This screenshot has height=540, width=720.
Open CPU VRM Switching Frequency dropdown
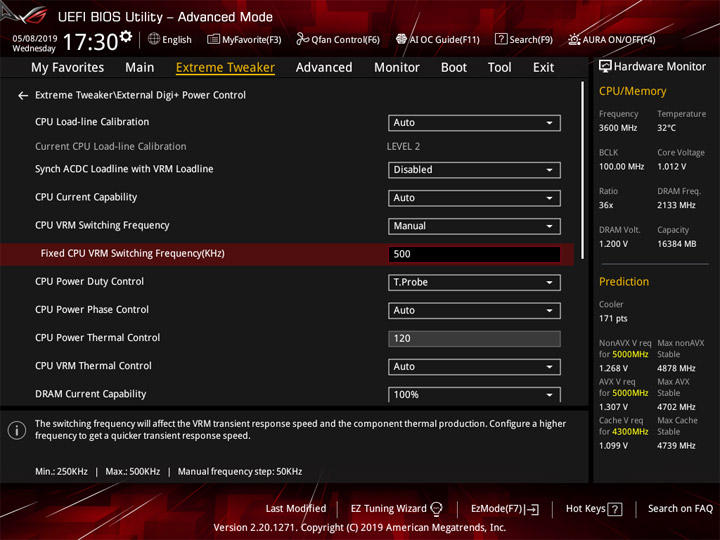point(474,226)
